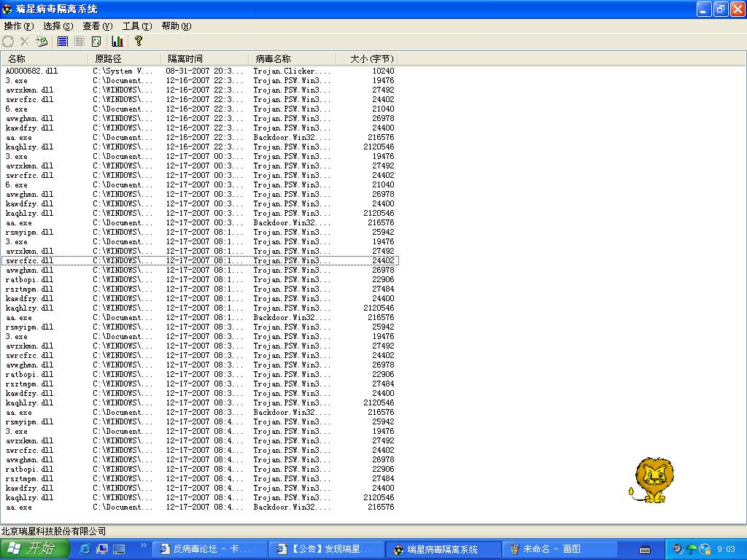Expand the quick launch chevron on taskbar

144,545
